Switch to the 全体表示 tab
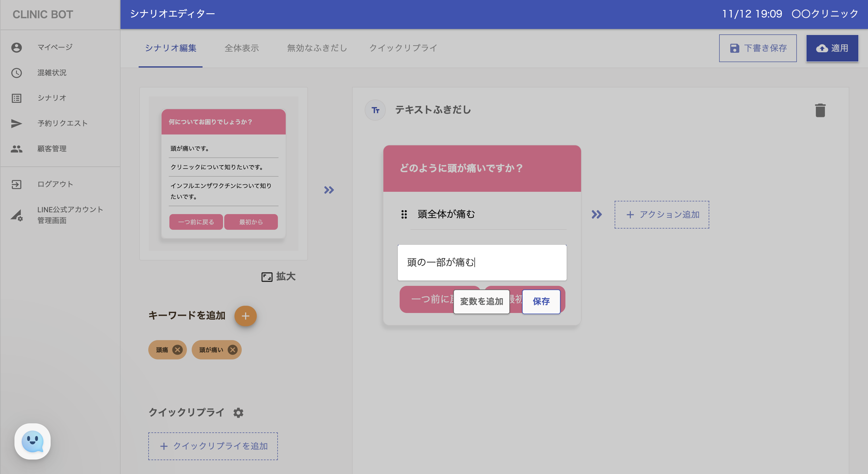 tap(242, 48)
